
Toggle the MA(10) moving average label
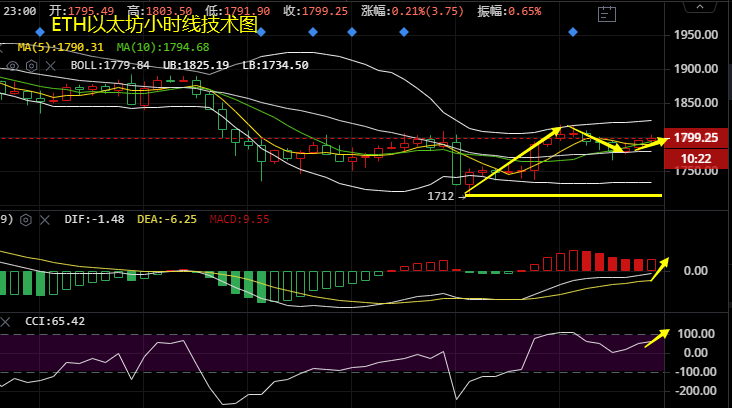(162, 47)
